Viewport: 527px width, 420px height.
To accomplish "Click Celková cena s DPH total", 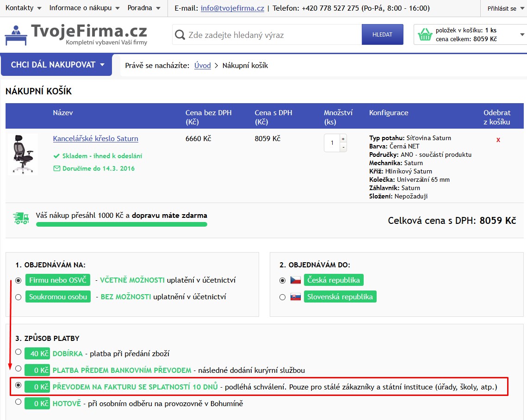I will coord(452,221).
